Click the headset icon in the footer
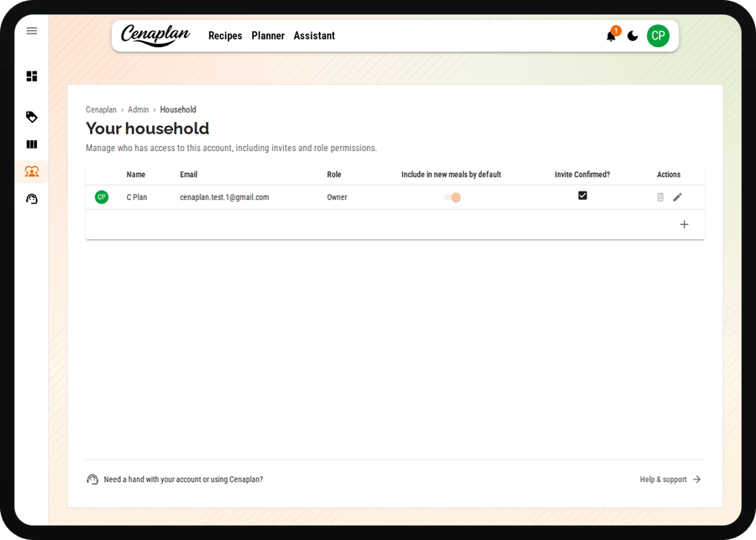756x540 pixels. coord(92,480)
